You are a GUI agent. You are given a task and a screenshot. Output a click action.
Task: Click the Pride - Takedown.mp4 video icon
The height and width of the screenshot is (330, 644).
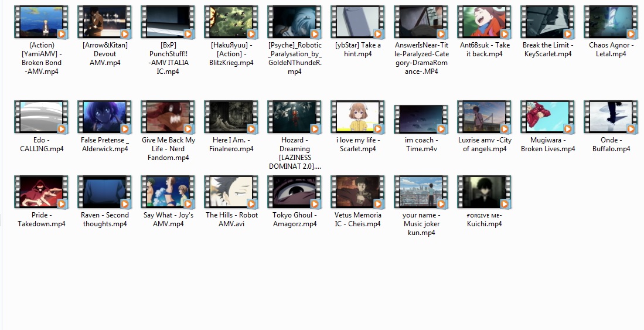41,192
